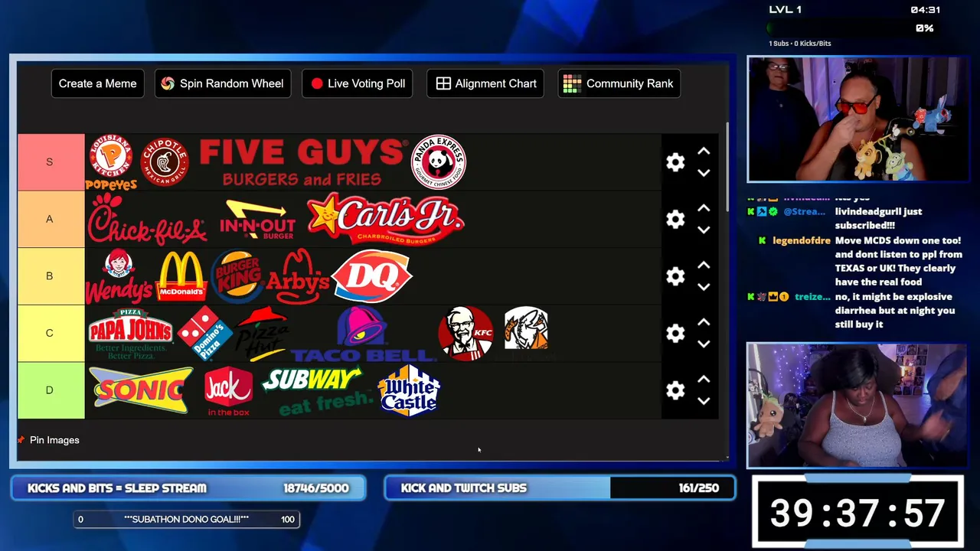Select the Taco Bell logo
Image resolution: width=980 pixels, height=551 pixels.
(x=363, y=334)
